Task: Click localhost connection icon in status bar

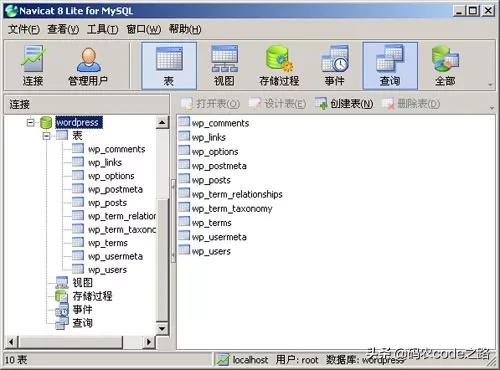Action: pos(222,360)
